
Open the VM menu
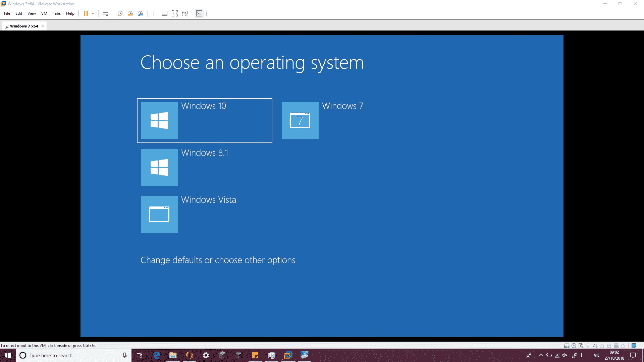click(x=44, y=13)
